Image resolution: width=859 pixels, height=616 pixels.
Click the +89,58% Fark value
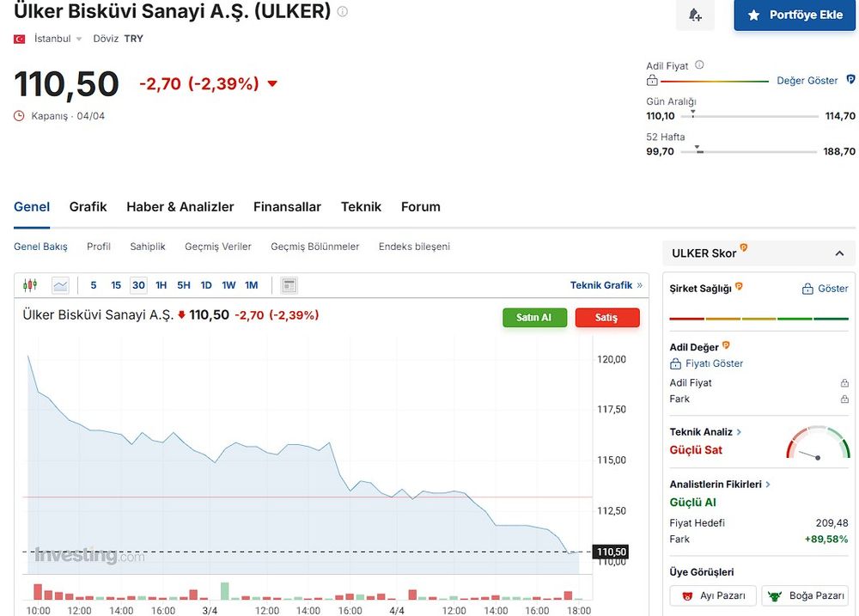coord(826,540)
